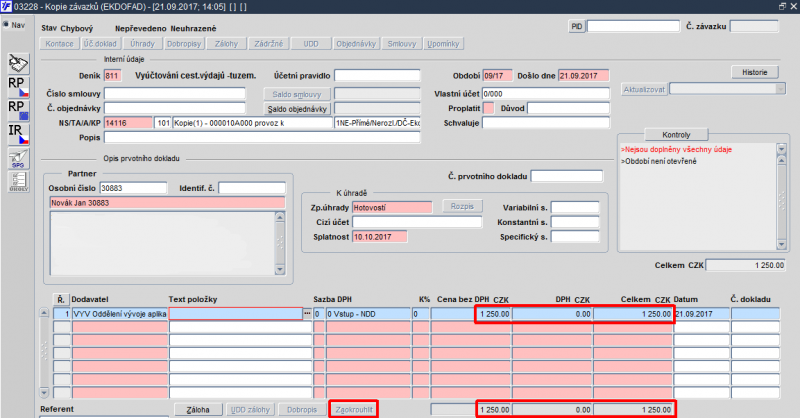Click the UDD zálohy button

pos(250,409)
